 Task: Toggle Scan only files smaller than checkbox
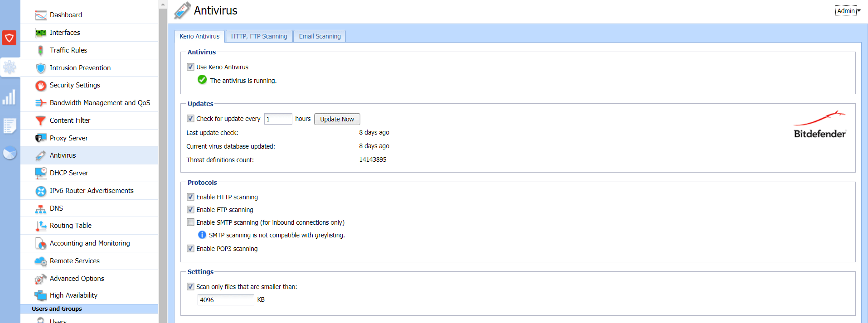190,287
